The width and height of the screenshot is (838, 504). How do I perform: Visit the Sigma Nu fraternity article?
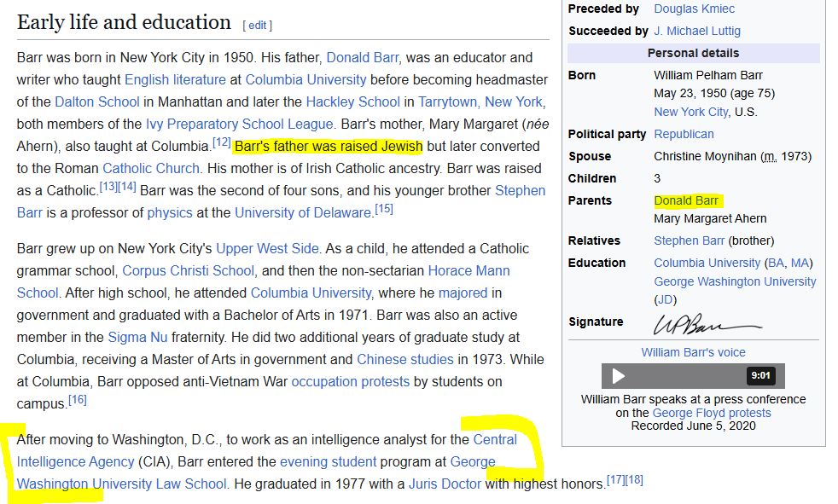tap(137, 338)
